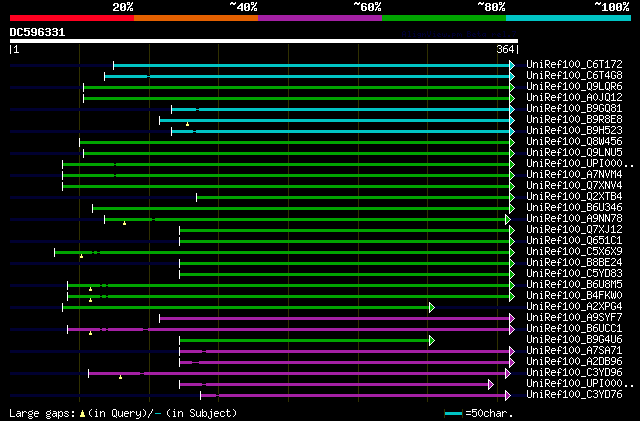Viewport: 640px width, 421px height.
Task: Click the purple arrowhead of the UniRef100_C3YD96 row
Action: pyautogui.click(x=508, y=374)
